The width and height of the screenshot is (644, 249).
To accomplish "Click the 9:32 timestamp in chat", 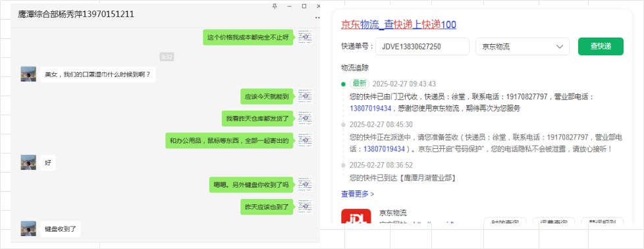I will [x=167, y=57].
